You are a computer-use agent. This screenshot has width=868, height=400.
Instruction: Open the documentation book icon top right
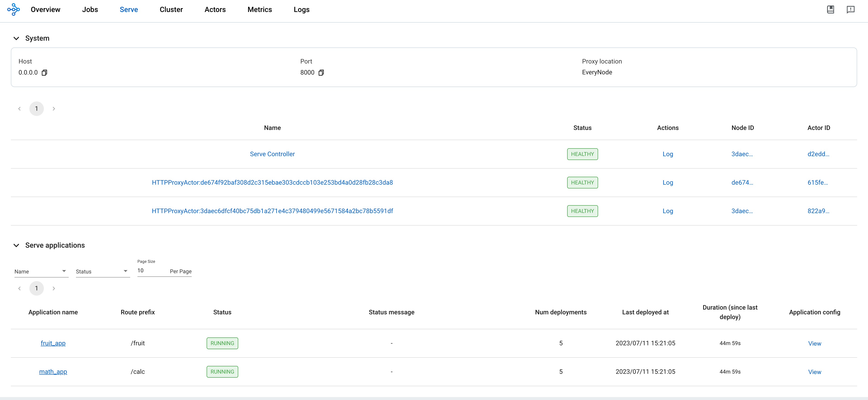(x=831, y=9)
